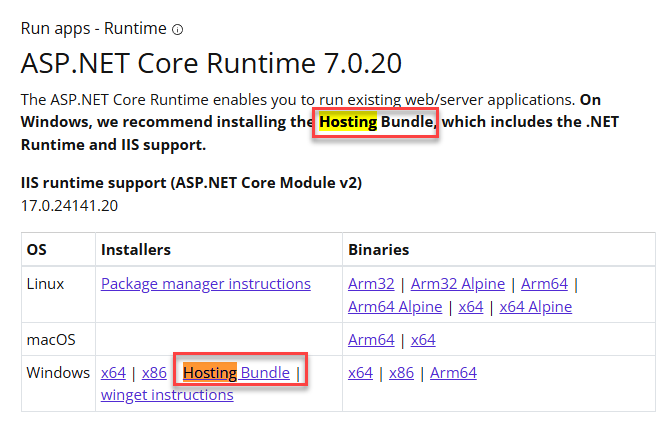Click the IIS runtime support heading
This screenshot has width=666, height=423.
191,183
